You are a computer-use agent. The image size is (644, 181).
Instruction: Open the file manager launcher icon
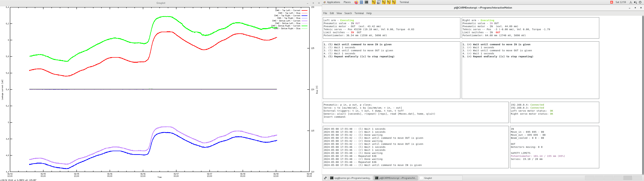pos(361,2)
